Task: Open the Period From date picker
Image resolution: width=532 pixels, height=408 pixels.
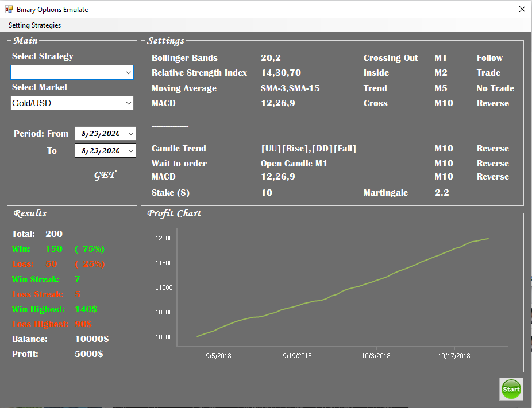Action: 130,134
